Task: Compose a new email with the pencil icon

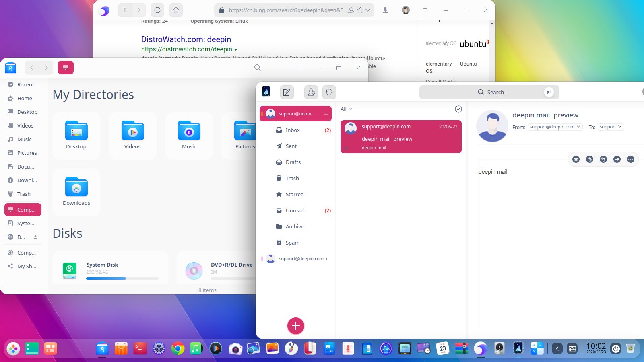Action: [287, 92]
